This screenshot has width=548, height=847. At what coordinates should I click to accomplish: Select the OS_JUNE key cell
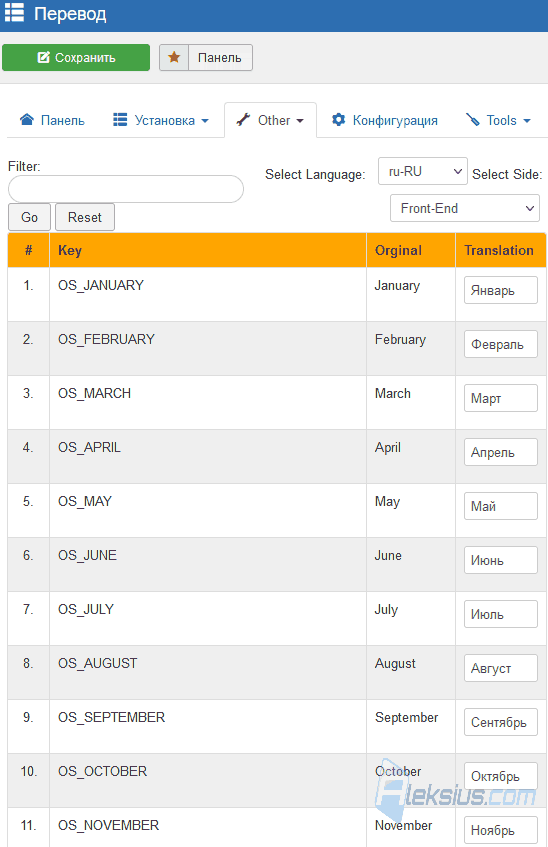point(208,564)
